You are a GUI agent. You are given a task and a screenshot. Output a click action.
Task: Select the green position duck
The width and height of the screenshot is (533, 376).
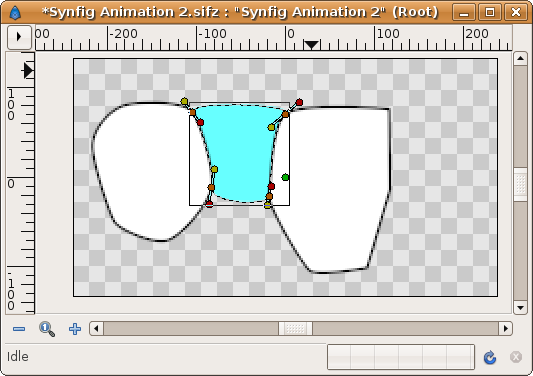click(285, 177)
